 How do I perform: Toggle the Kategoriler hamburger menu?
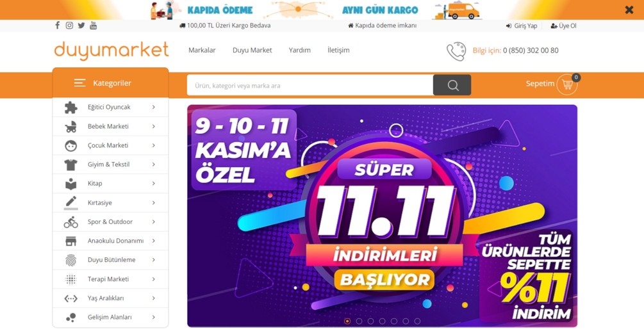point(79,83)
